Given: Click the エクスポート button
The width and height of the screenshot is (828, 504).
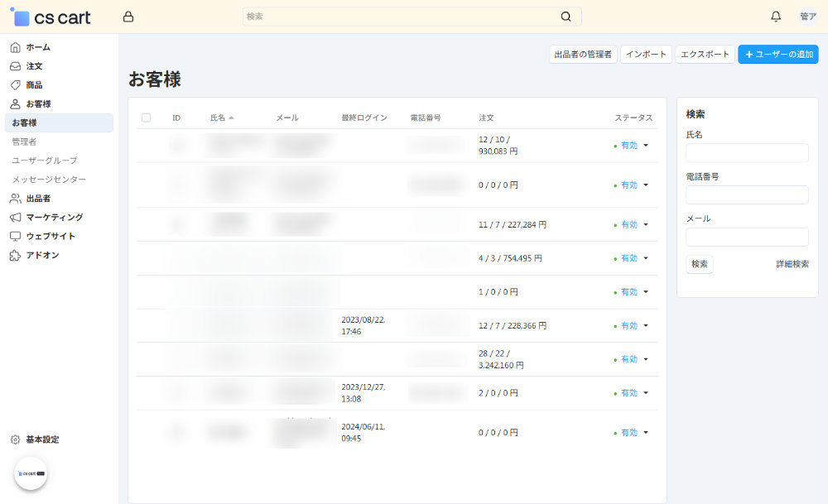Looking at the screenshot, I should point(704,55).
